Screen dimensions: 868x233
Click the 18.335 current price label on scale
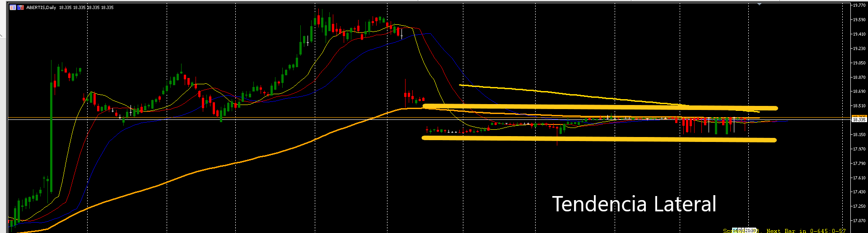[859, 119]
